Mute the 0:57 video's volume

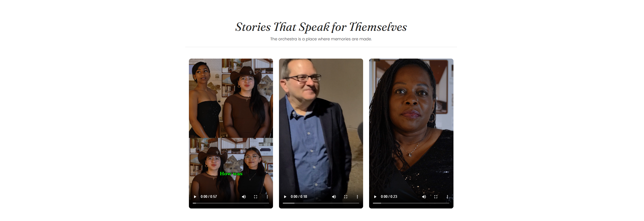(244, 197)
